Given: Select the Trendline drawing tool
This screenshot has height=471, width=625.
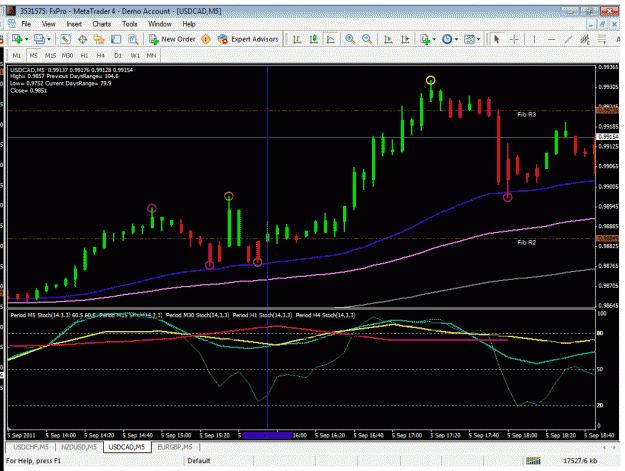Looking at the screenshot, I should point(568,39).
